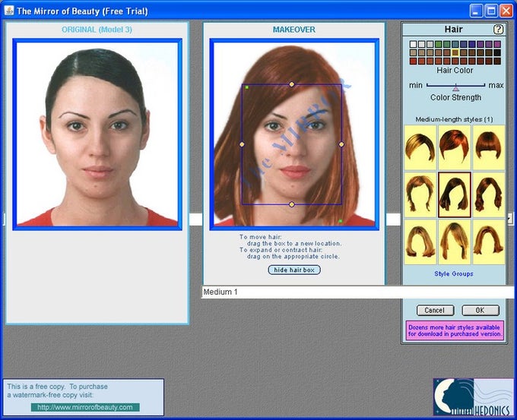The height and width of the screenshot is (420, 517).
Task: Click the yellow-outlined selected brown swatch
Action: [455, 52]
